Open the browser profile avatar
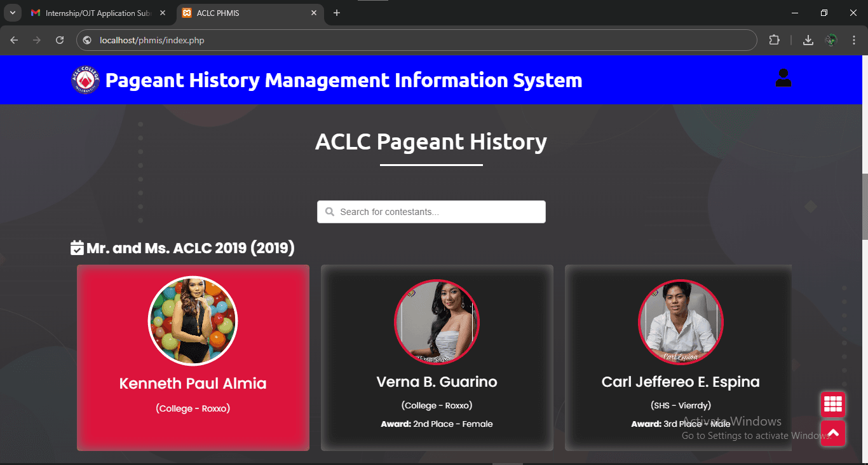This screenshot has height=465, width=868. 831,40
